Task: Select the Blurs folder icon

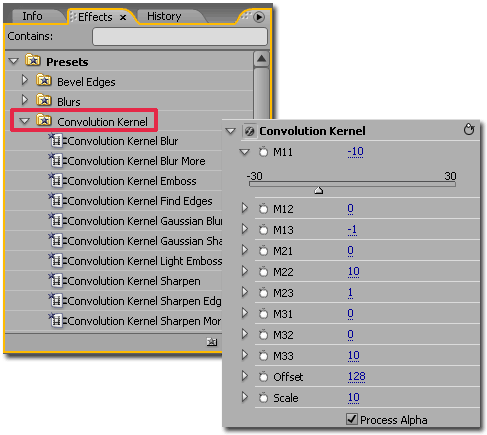Action: tap(44, 100)
